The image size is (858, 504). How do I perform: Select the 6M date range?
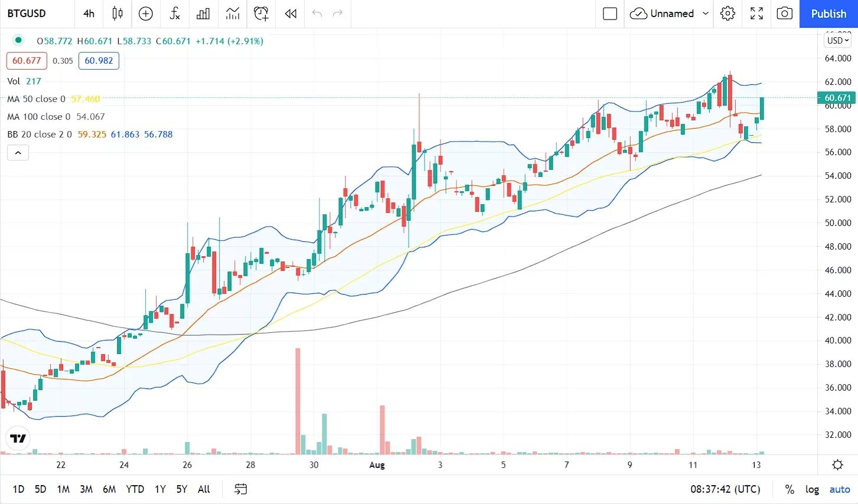(109, 489)
